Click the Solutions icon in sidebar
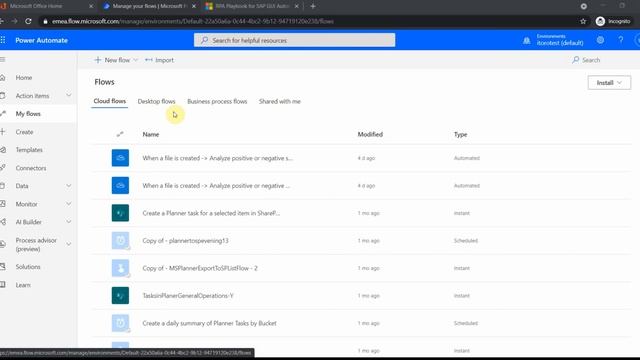The width and height of the screenshot is (640, 360). (3, 267)
